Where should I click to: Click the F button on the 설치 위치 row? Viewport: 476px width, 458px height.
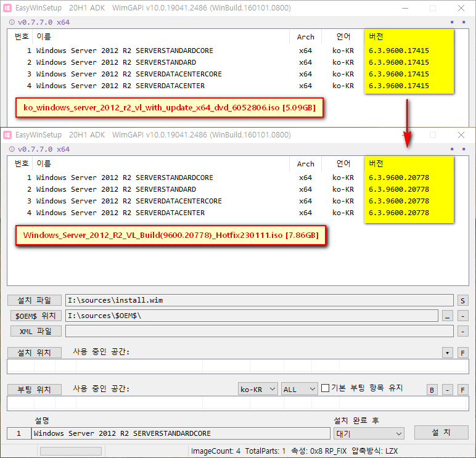pyautogui.click(x=462, y=353)
